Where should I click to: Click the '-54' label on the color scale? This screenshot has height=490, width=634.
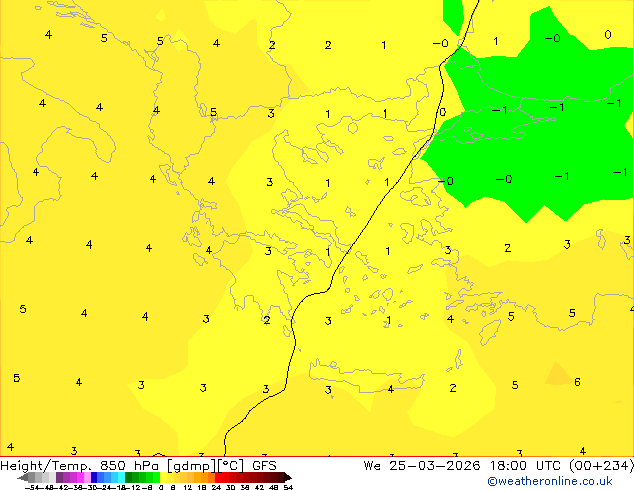[32, 487]
